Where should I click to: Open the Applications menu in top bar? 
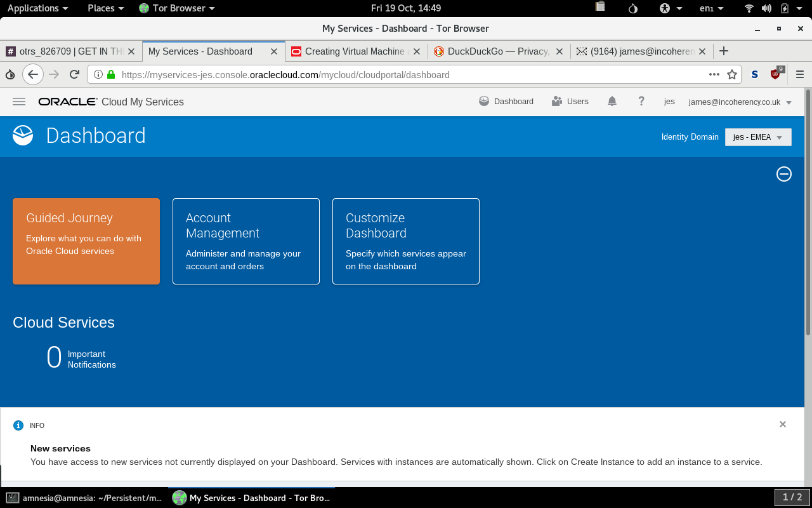(x=37, y=8)
